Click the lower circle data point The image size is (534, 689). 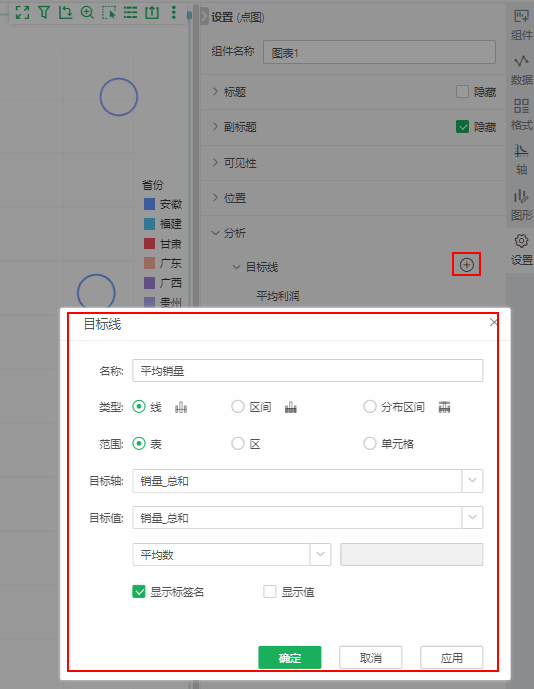click(x=96, y=292)
